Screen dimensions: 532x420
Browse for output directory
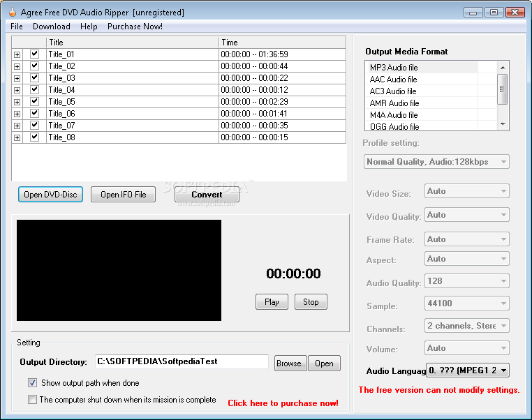tap(290, 363)
